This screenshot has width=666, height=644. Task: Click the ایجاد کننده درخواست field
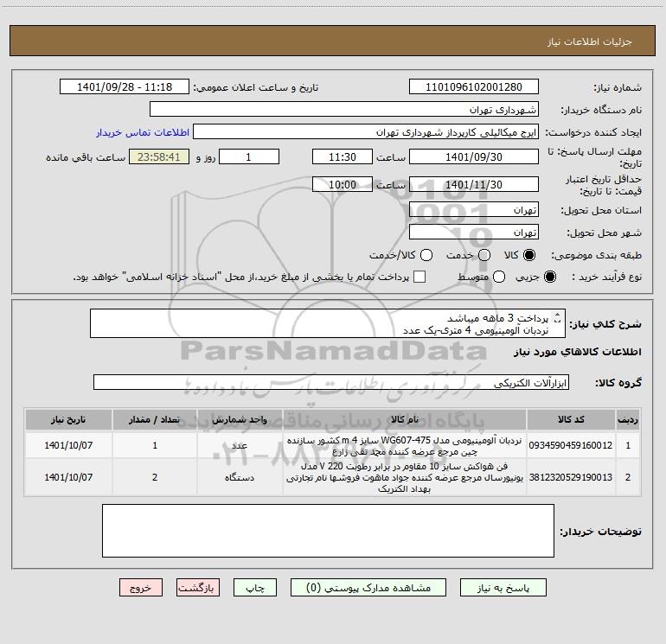pyautogui.click(x=366, y=131)
